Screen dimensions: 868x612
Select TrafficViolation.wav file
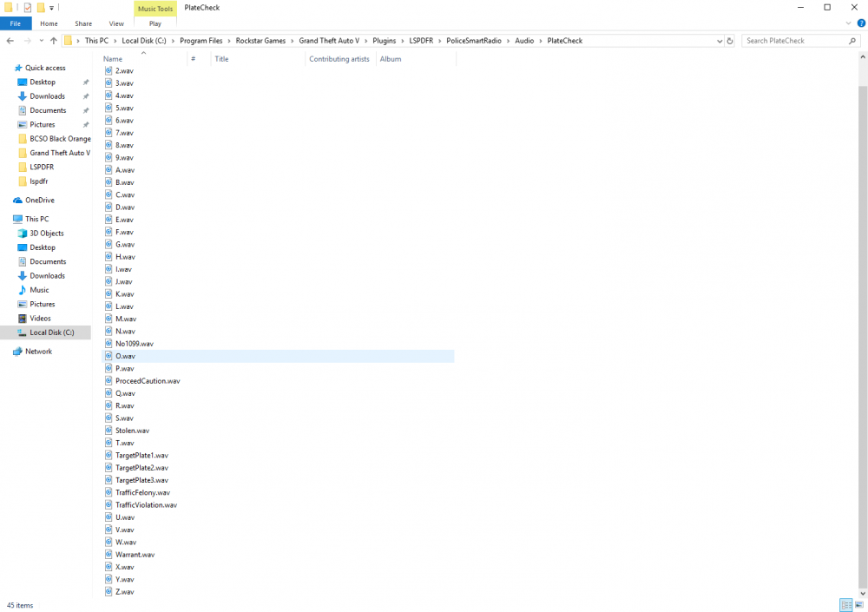point(146,504)
